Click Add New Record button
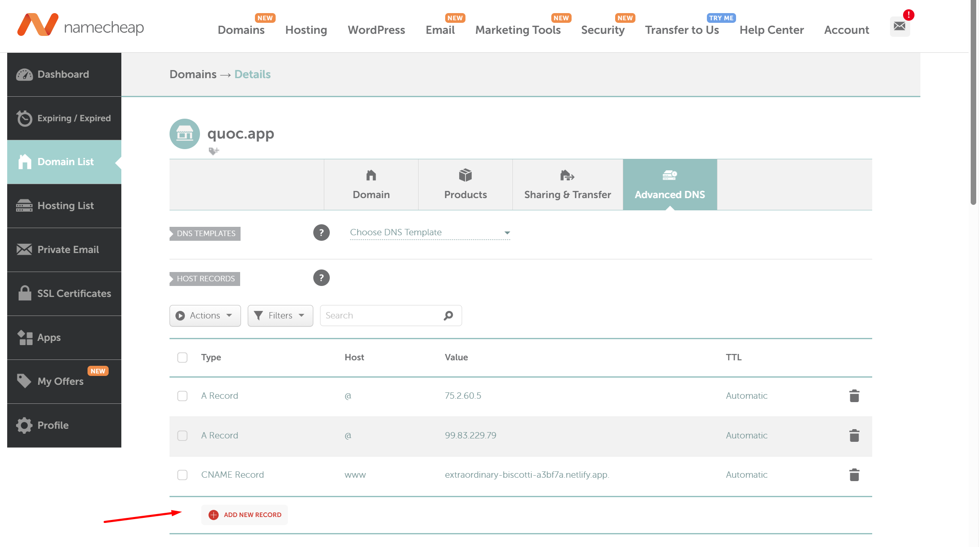Image resolution: width=980 pixels, height=547 pixels. [245, 515]
